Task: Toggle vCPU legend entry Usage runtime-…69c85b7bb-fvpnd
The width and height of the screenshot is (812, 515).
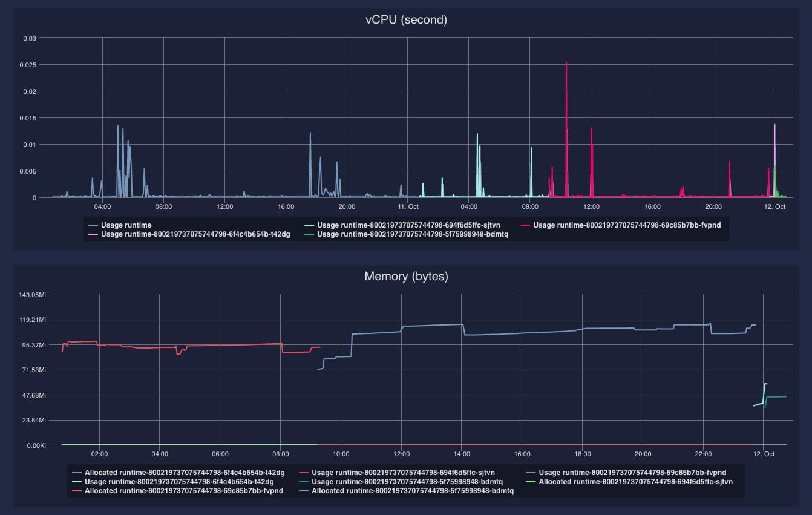Action: coord(621,225)
